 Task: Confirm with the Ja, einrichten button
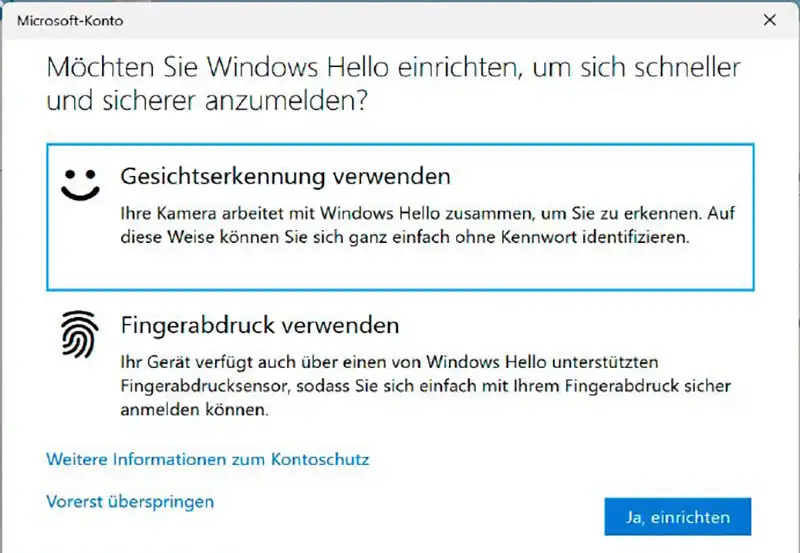(678, 517)
